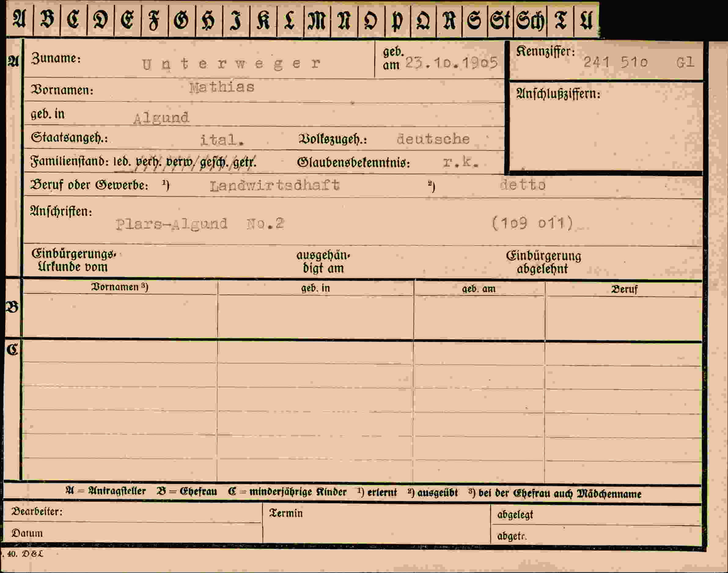The width and height of the screenshot is (728, 573).
Task: Click the Beruf column header
Action: point(624,289)
